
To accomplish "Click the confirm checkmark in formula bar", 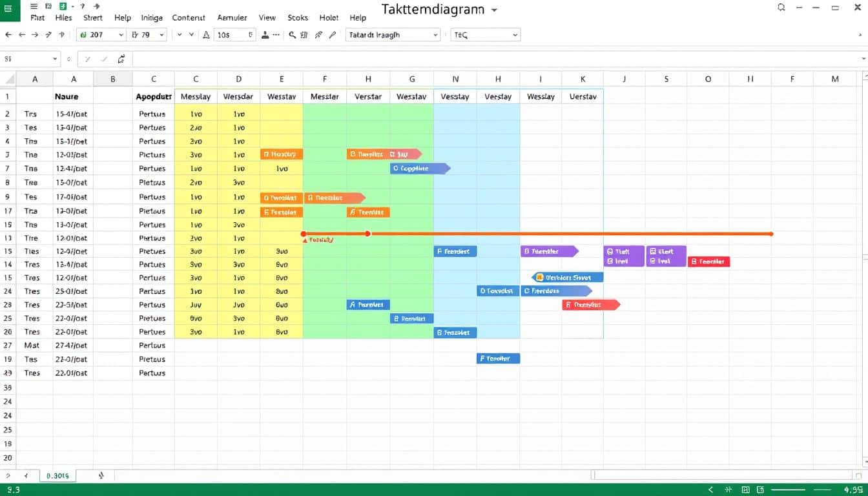I will 103,59.
